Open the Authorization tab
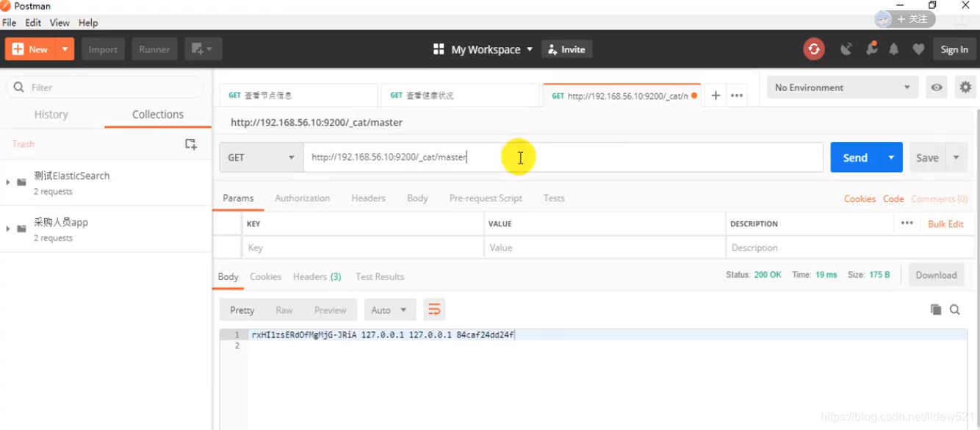Viewport: 980px width, 430px height. 302,198
